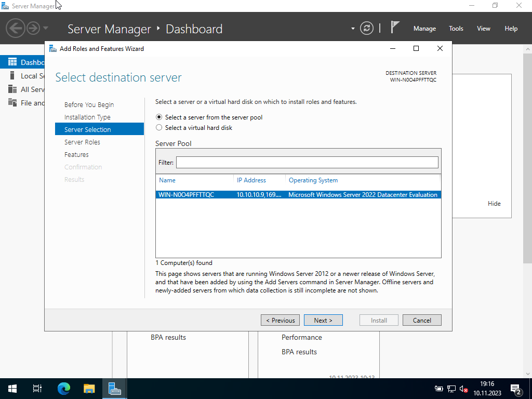The height and width of the screenshot is (399, 532).
Task: Open Performance in the dashboard tile
Action: tap(302, 337)
